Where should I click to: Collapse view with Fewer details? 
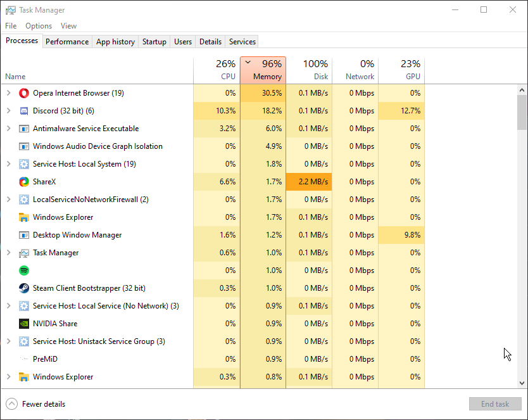click(x=35, y=404)
